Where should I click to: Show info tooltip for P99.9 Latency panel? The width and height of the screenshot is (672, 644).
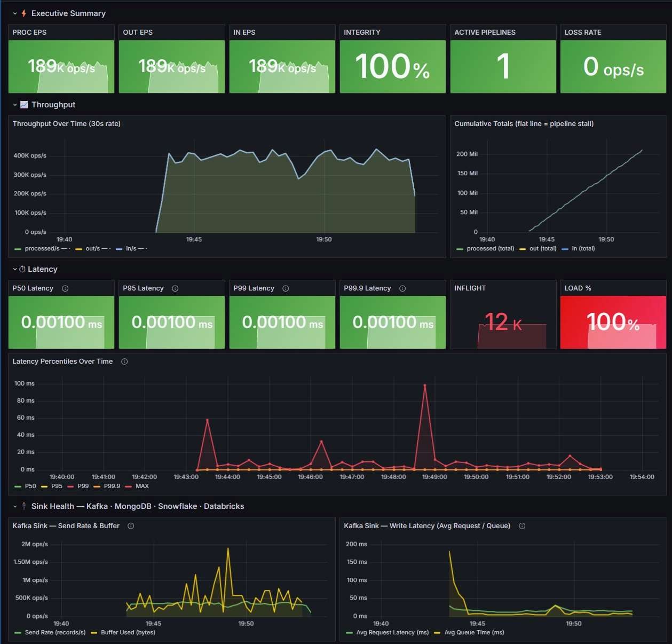[x=402, y=288]
